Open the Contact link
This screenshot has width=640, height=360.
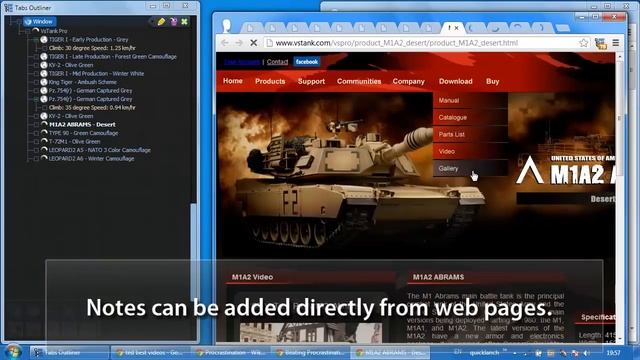click(277, 62)
